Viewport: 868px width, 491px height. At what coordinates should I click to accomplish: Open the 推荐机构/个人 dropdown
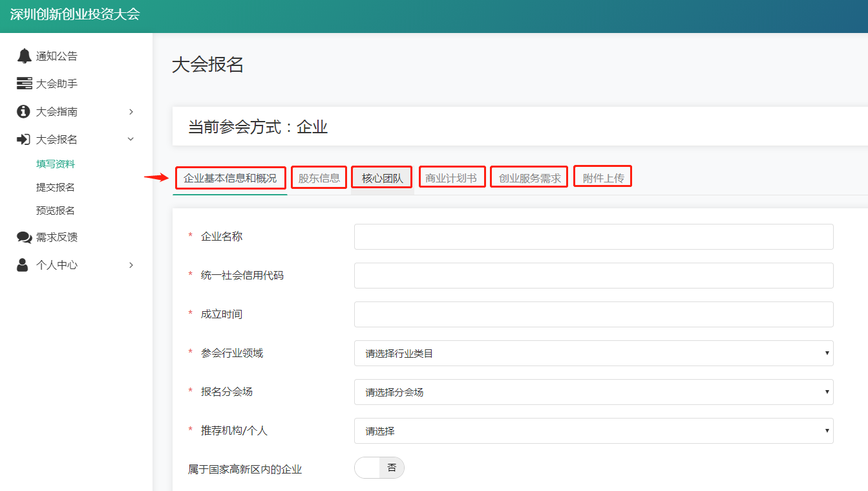pos(593,431)
